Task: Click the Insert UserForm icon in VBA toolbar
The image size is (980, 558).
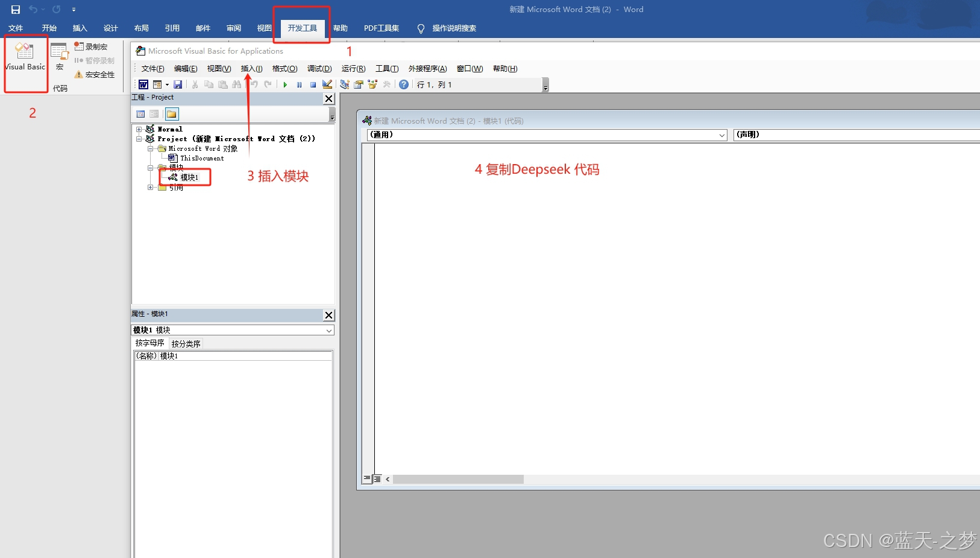Action: point(157,84)
